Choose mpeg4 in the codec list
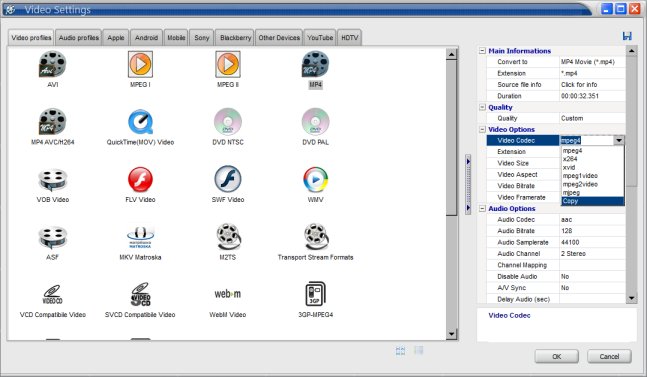Viewport: 647px width, 377px height. (593, 151)
